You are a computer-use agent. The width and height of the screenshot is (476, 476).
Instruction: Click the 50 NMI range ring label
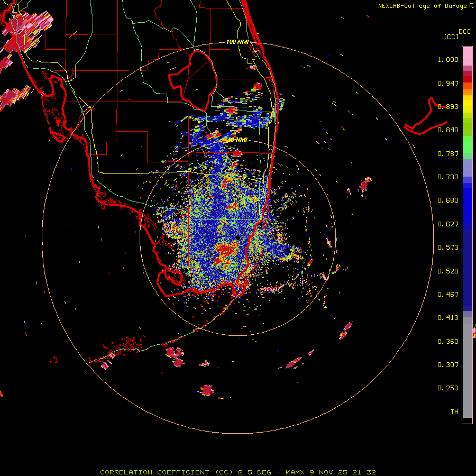tap(237, 140)
